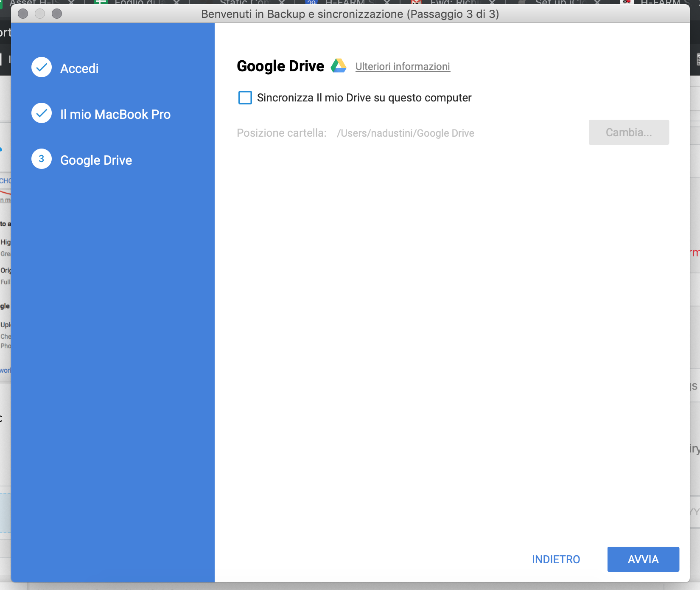Click the /Users/nadustini/Google Drive path text
This screenshot has width=700, height=590.
pyautogui.click(x=406, y=133)
